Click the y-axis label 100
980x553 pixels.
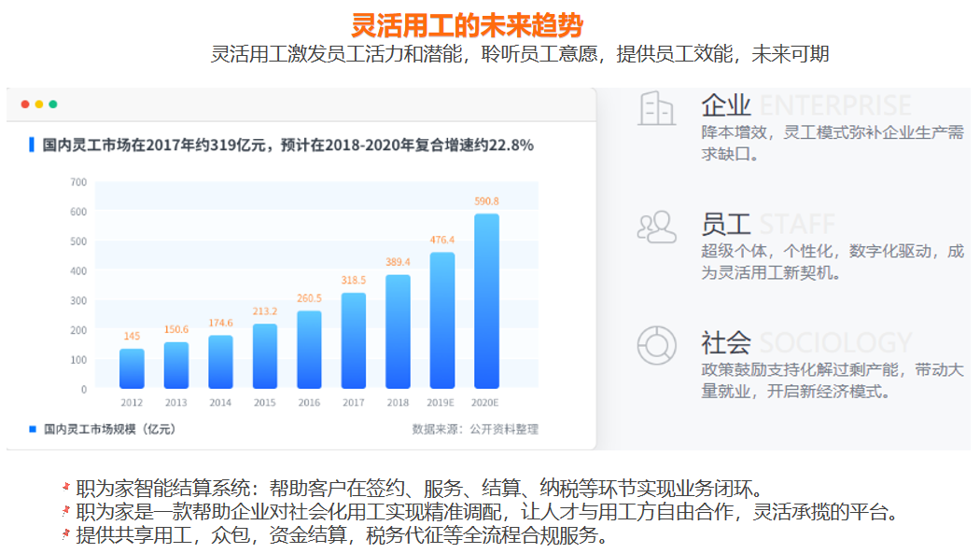click(78, 360)
